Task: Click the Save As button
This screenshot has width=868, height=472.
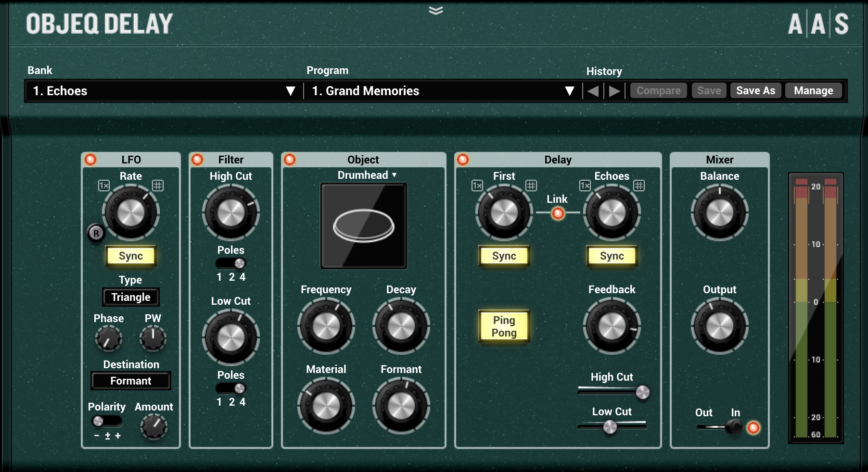Action: click(x=755, y=90)
